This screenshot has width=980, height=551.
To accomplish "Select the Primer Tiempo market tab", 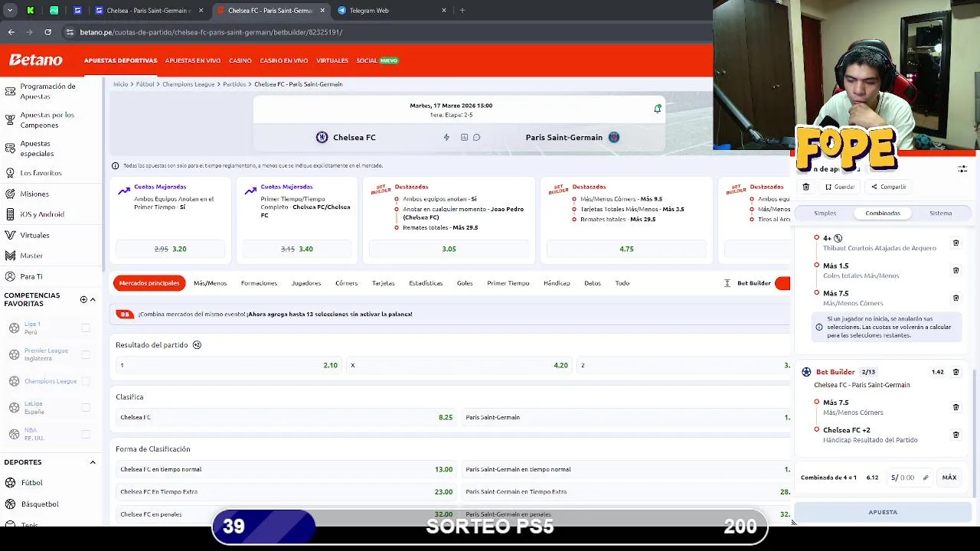I will pos(508,283).
